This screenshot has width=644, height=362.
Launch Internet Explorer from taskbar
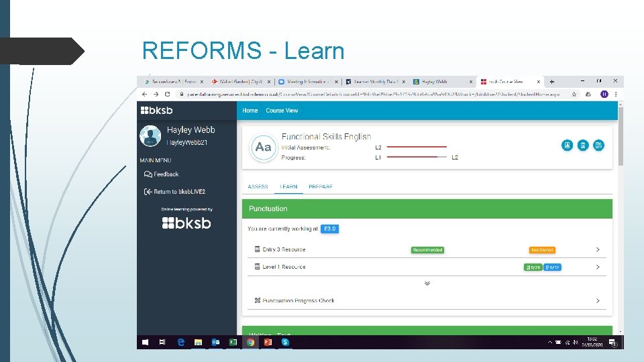click(180, 343)
